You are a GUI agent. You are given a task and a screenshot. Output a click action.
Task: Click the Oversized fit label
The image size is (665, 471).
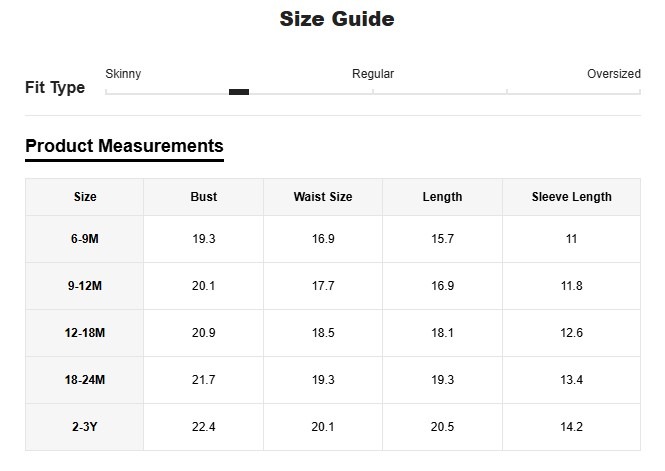tap(613, 74)
